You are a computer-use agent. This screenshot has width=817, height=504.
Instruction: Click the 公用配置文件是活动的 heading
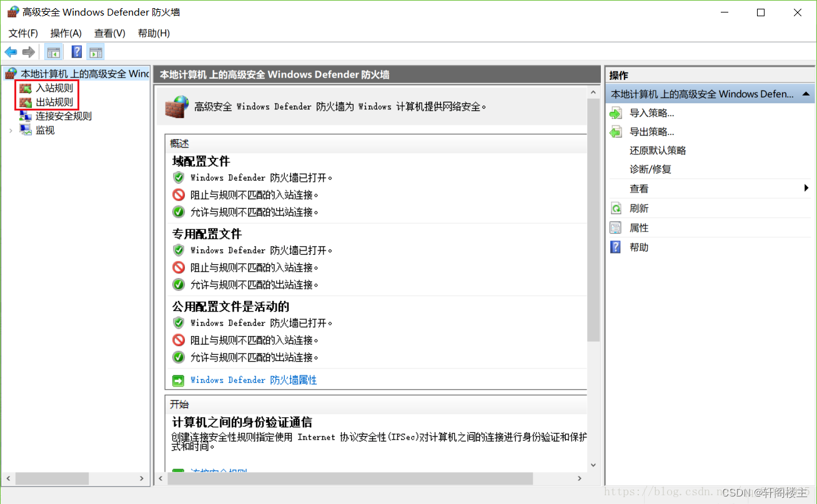(230, 307)
